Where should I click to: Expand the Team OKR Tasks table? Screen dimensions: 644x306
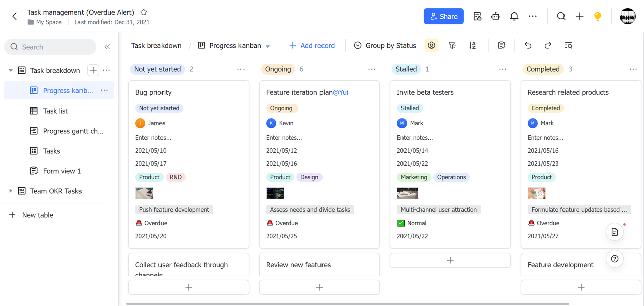pyautogui.click(x=11, y=191)
